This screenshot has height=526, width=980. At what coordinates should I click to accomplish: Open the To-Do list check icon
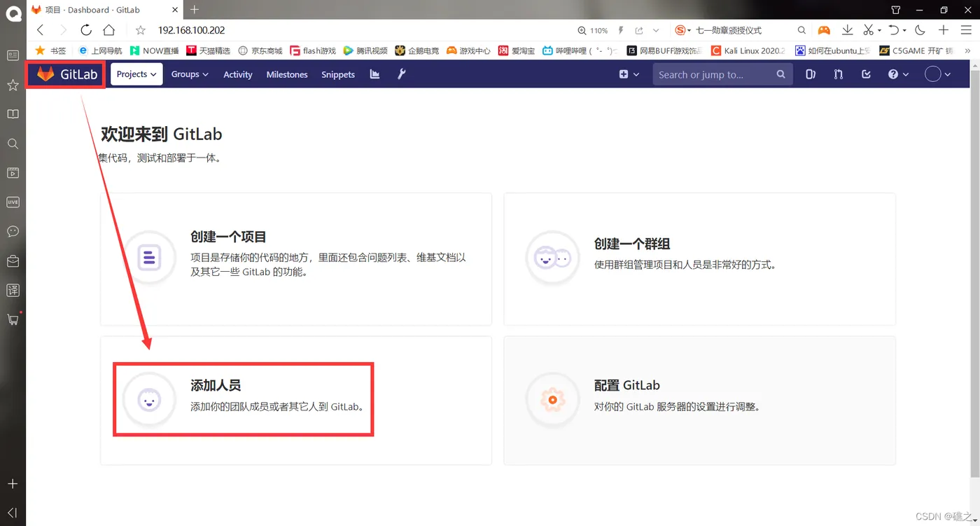[866, 74]
